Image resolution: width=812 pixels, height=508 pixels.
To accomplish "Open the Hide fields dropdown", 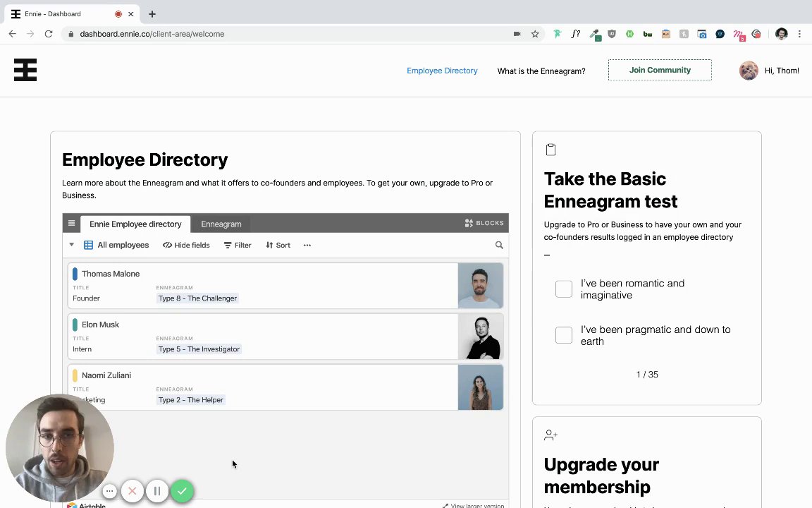I will [x=186, y=246].
